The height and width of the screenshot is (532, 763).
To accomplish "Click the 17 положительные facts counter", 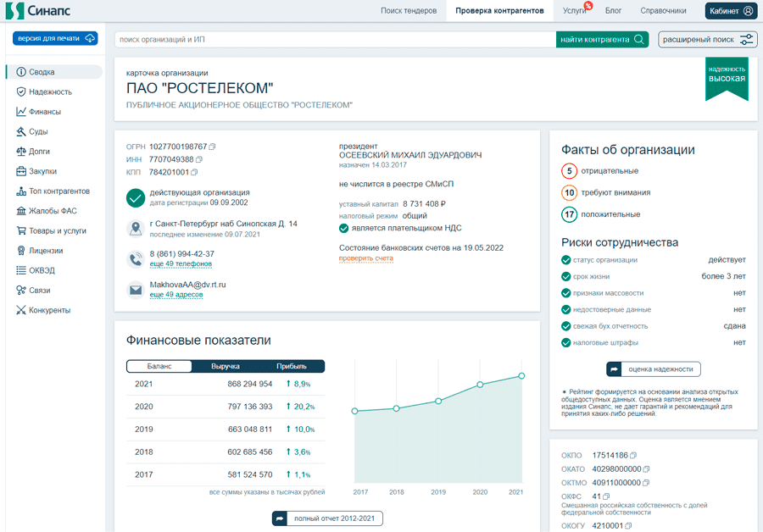I will pos(570,214).
